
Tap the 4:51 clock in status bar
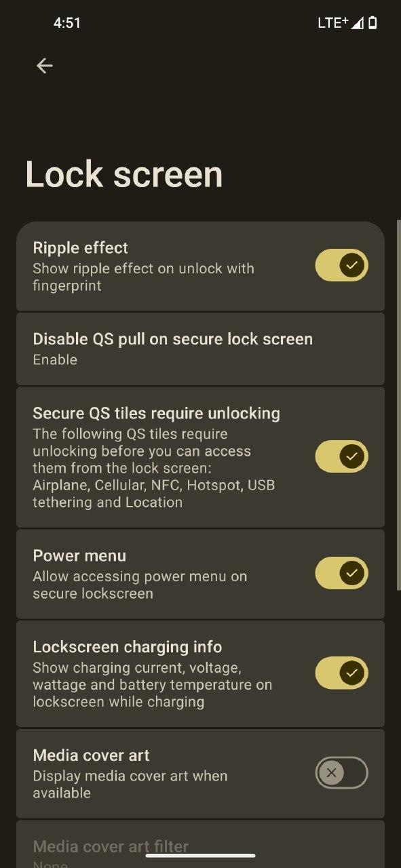tap(67, 23)
